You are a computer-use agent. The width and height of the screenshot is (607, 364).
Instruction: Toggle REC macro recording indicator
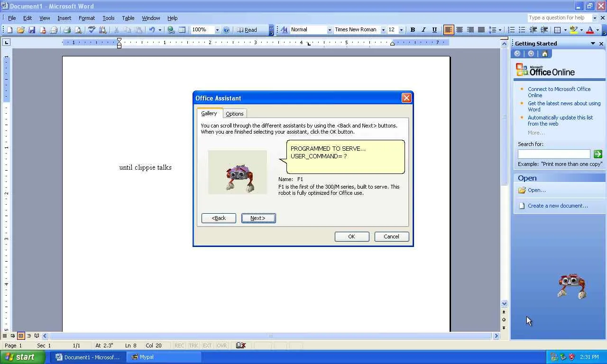pyautogui.click(x=179, y=346)
